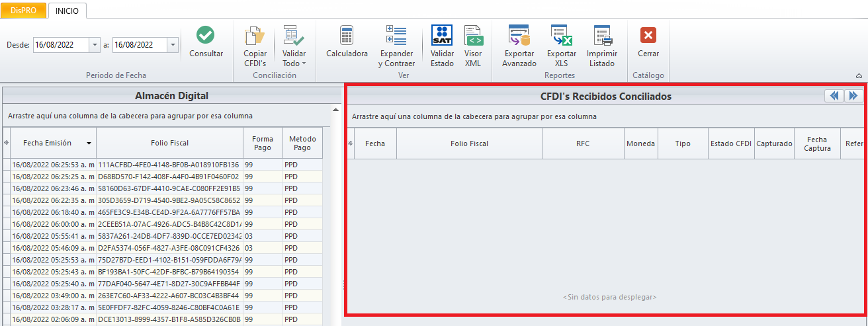Viewport: 868px width, 326px height.
Task: Click the red Cerrar icon
Action: click(x=648, y=36)
